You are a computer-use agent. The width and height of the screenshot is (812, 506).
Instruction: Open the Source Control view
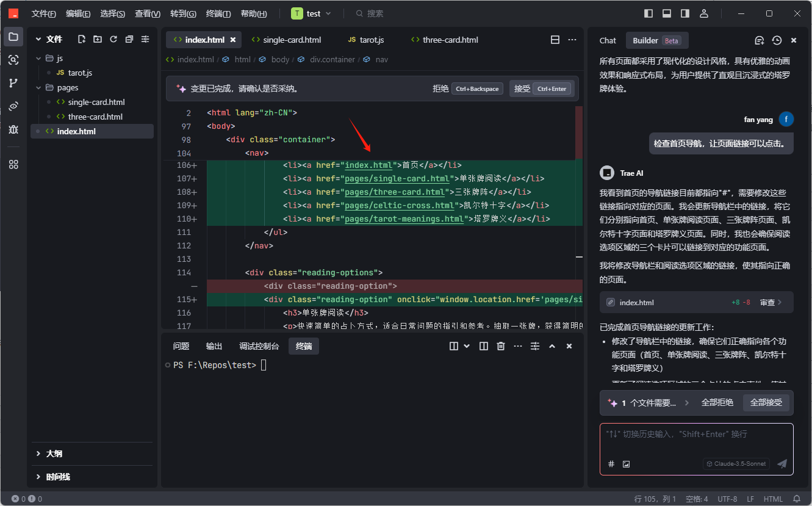[x=13, y=83]
